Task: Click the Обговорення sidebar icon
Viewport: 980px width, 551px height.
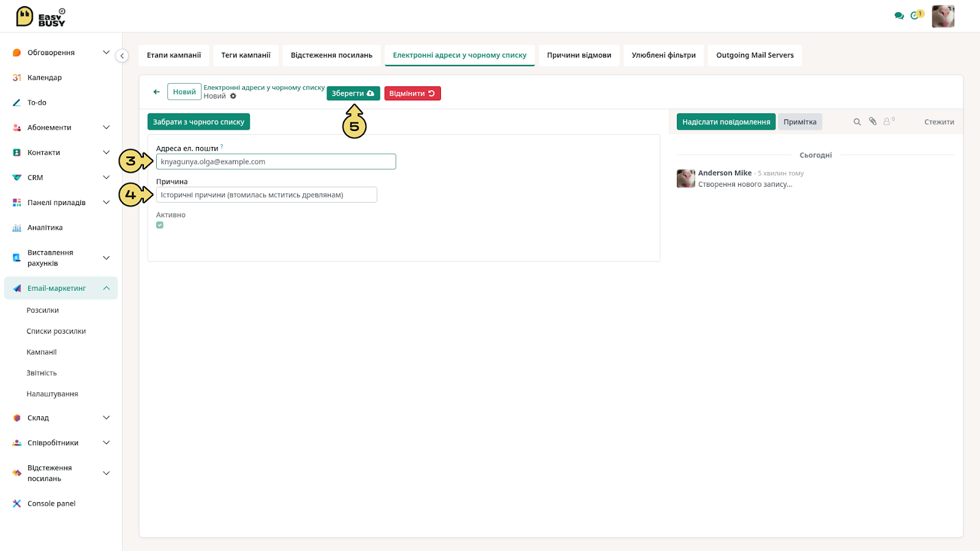Action: [x=17, y=53]
